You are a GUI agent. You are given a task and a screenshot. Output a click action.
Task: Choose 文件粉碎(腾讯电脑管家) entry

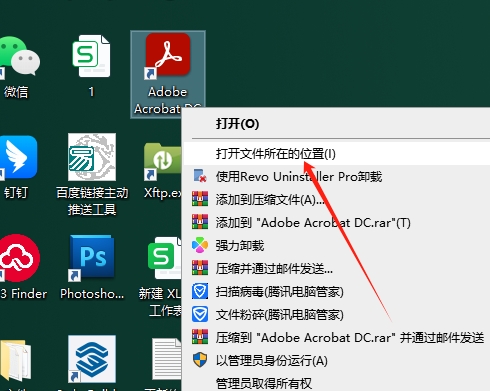coord(337,315)
